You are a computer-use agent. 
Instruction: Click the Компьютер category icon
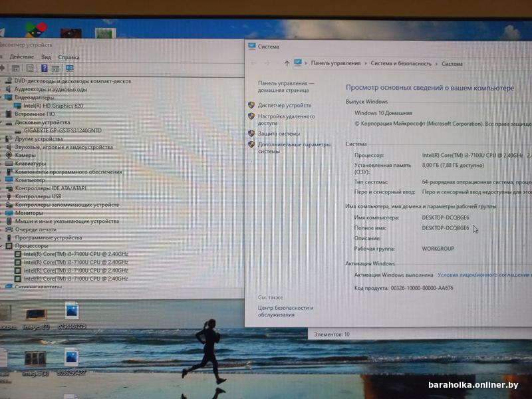point(9,180)
